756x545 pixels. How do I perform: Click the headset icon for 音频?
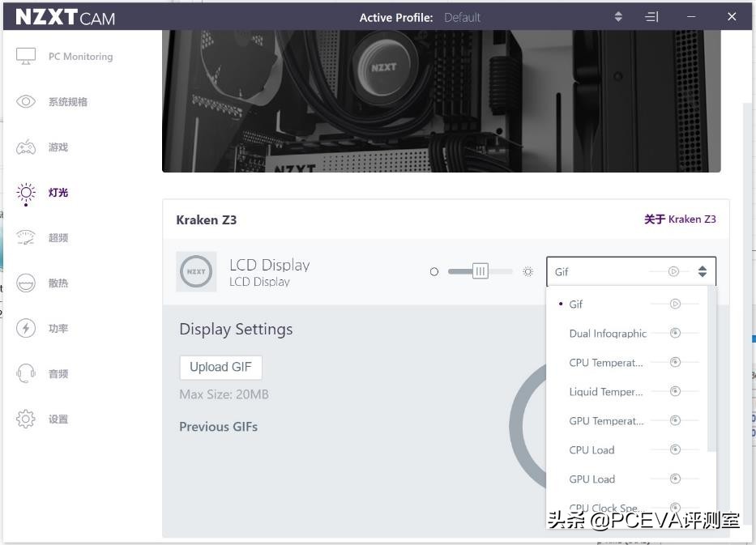click(x=26, y=373)
